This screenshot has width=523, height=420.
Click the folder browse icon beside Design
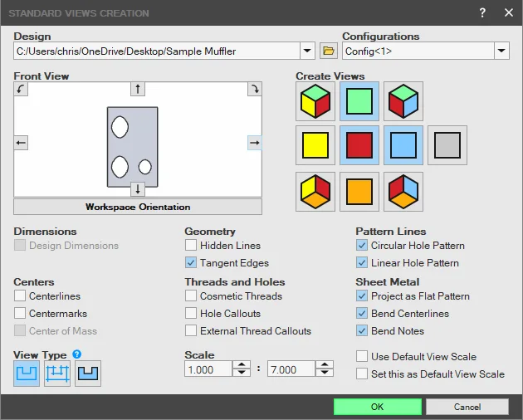click(329, 51)
